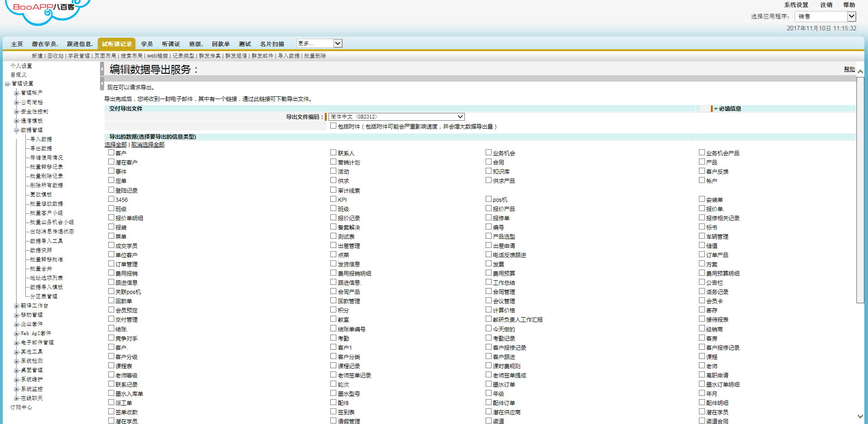Switch to the 跟进信息. tab
The height and width of the screenshot is (424, 868).
tap(80, 44)
